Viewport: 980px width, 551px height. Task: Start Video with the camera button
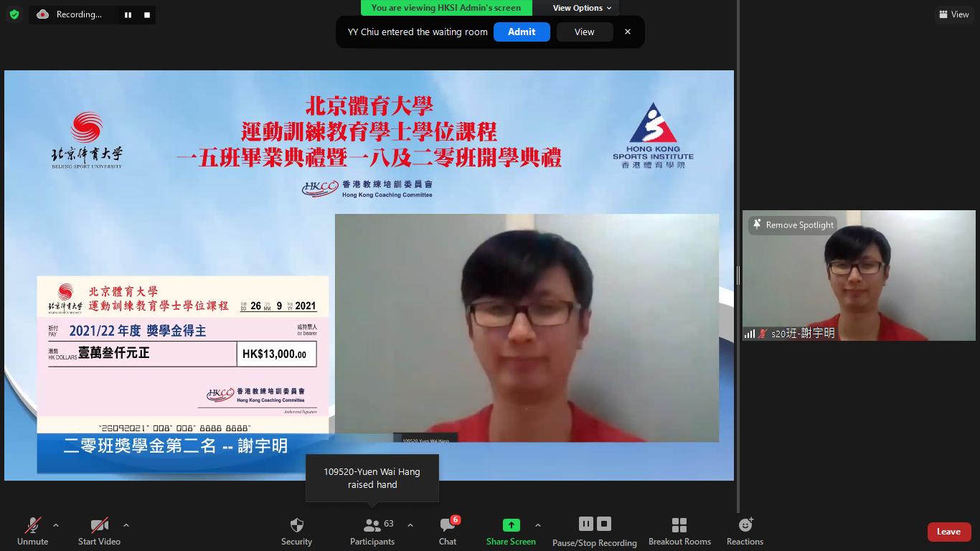pyautogui.click(x=99, y=532)
